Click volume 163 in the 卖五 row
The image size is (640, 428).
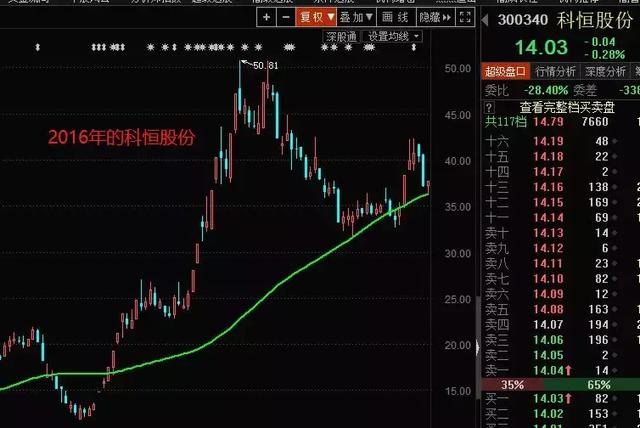[598, 310]
